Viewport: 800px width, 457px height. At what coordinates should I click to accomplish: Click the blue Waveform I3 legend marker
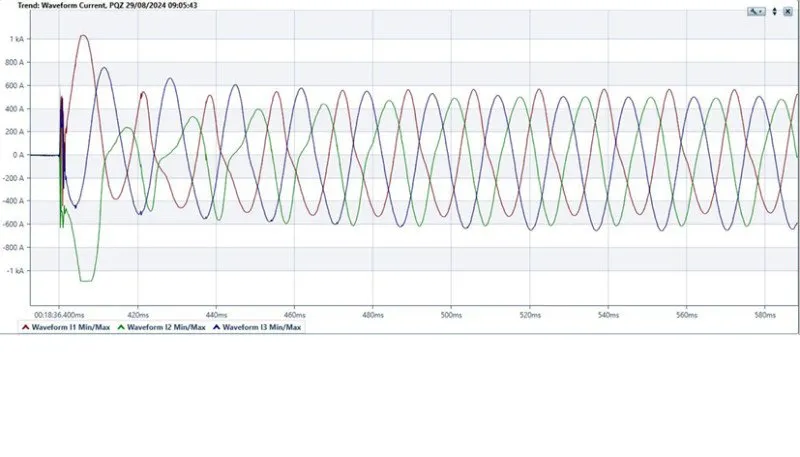pyautogui.click(x=216, y=327)
